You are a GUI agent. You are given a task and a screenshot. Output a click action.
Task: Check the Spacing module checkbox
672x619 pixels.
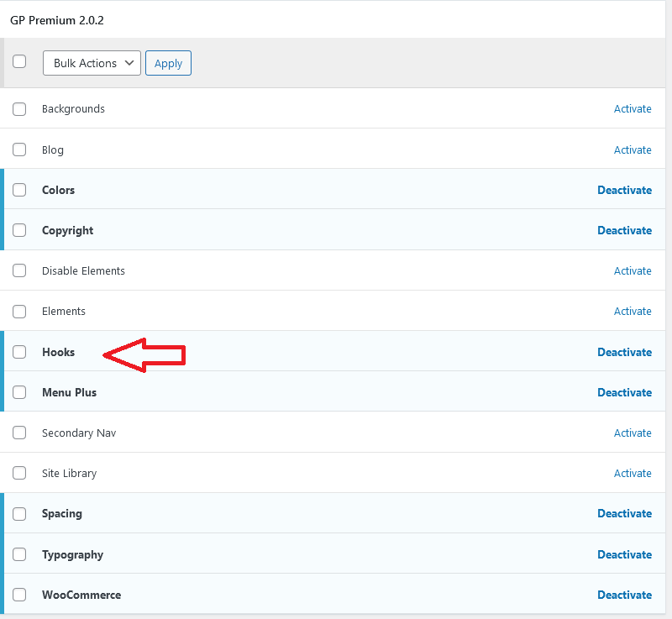tap(19, 514)
